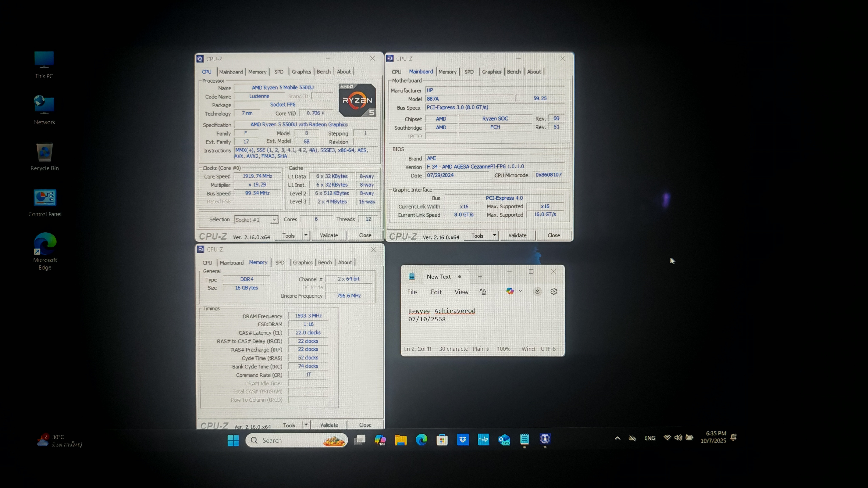The width and height of the screenshot is (868, 488).
Task: Expand Tools dropdown arrow in Mainboard window
Action: (494, 235)
